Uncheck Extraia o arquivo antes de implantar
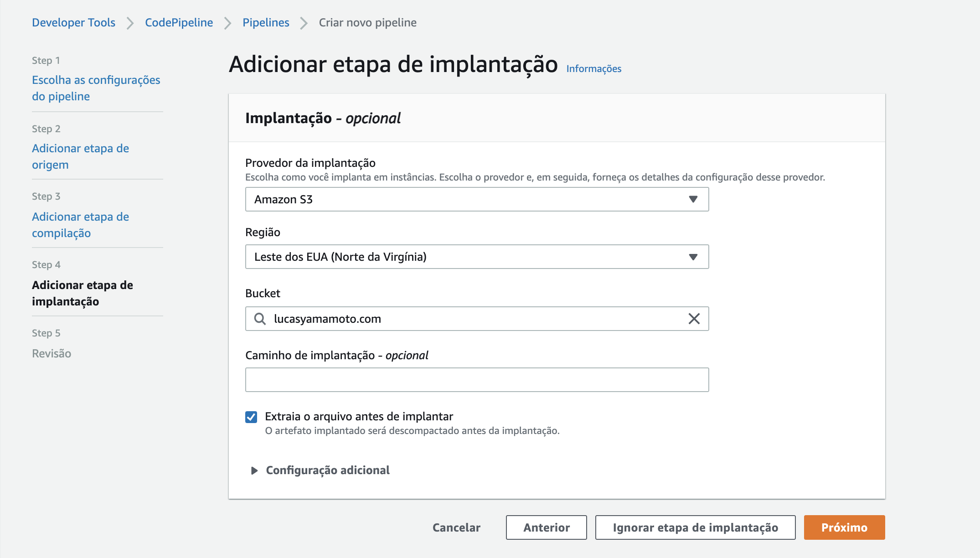 click(251, 417)
